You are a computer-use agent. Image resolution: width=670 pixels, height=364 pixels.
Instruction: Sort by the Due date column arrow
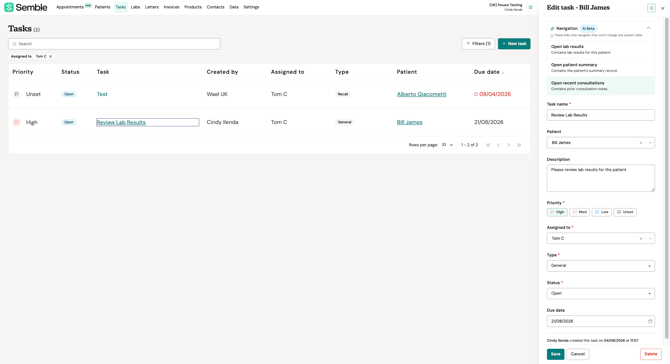point(503,73)
